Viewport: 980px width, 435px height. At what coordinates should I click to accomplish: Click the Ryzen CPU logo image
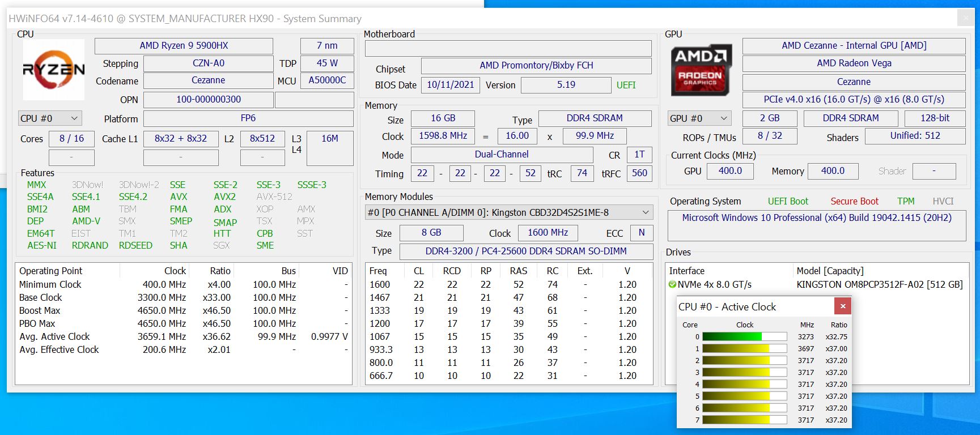coord(54,69)
